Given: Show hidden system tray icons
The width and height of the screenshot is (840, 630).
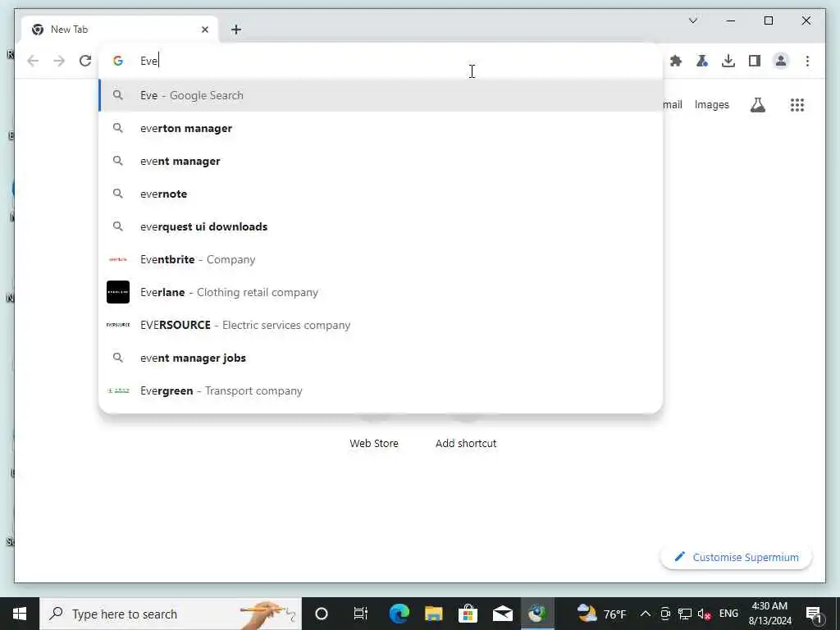Looking at the screenshot, I should 645,614.
